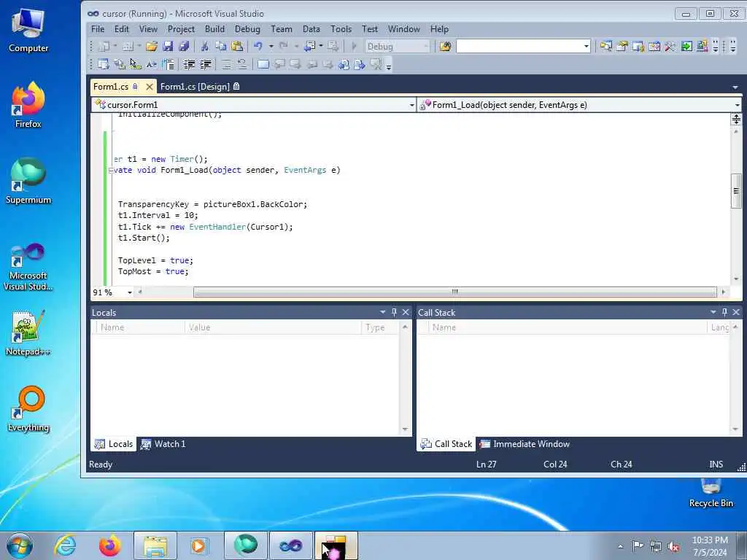The image size is (747, 560).
Task: Click the green arrow Extension Manager icon
Action: pyautogui.click(x=686, y=46)
